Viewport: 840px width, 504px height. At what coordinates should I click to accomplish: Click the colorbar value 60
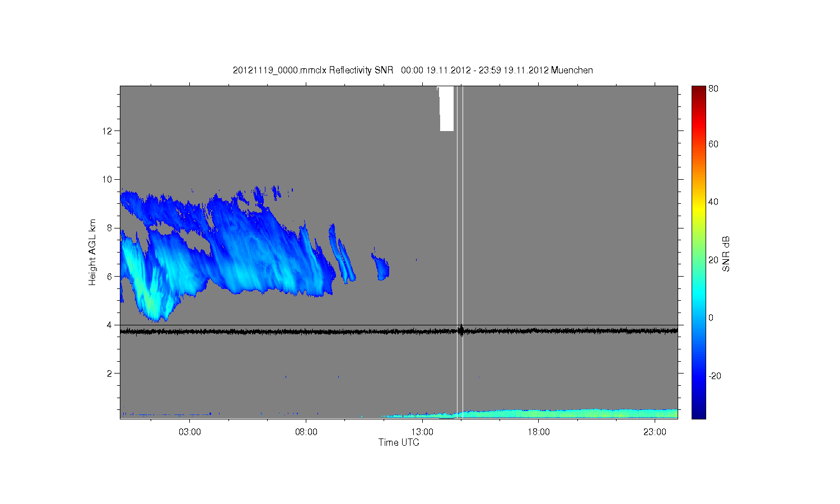pyautogui.click(x=713, y=144)
